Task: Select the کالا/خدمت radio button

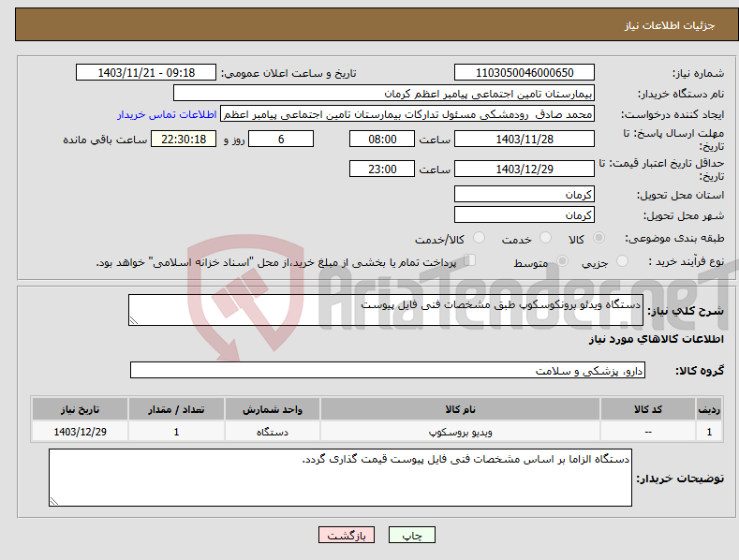Action: point(479,238)
